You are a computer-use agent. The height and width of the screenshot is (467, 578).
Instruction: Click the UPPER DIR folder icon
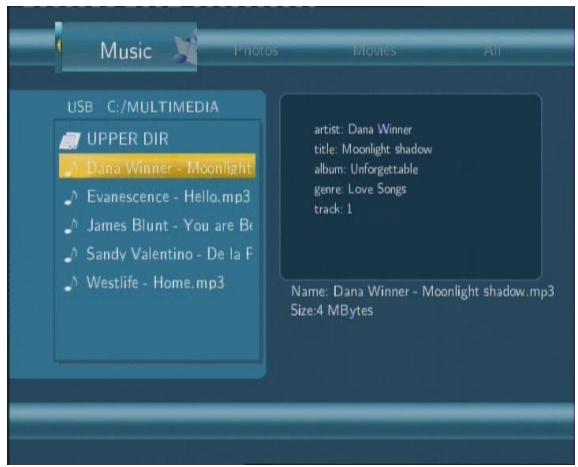(70, 141)
